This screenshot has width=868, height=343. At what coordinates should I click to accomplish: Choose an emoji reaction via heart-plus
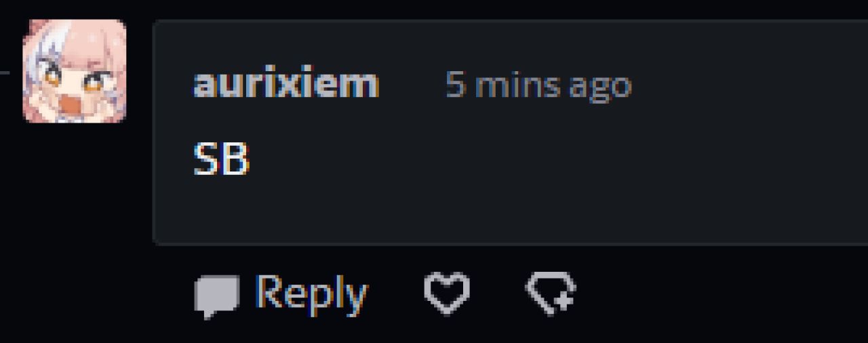click(x=551, y=294)
